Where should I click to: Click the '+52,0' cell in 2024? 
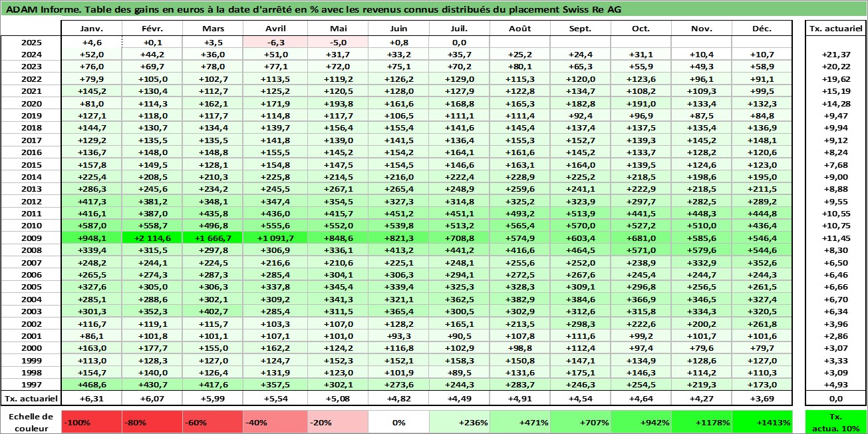point(92,55)
